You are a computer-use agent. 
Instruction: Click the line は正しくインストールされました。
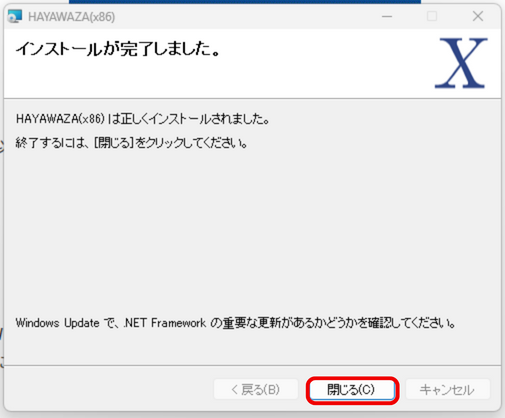[x=189, y=119]
